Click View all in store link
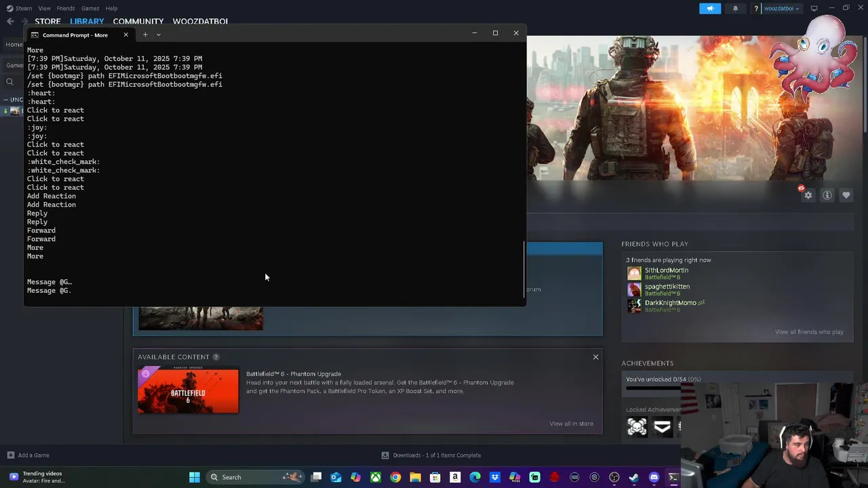 click(571, 424)
